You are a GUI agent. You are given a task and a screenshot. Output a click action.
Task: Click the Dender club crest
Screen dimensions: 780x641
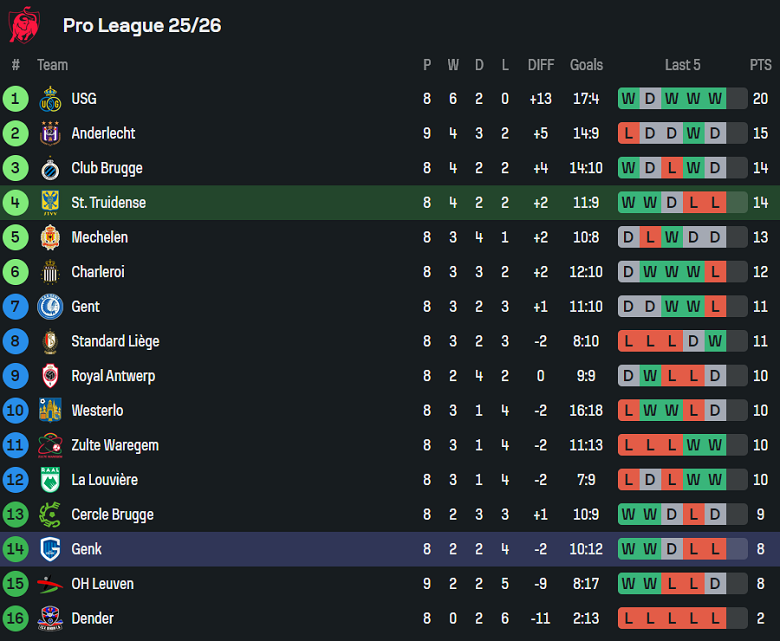[50, 619]
